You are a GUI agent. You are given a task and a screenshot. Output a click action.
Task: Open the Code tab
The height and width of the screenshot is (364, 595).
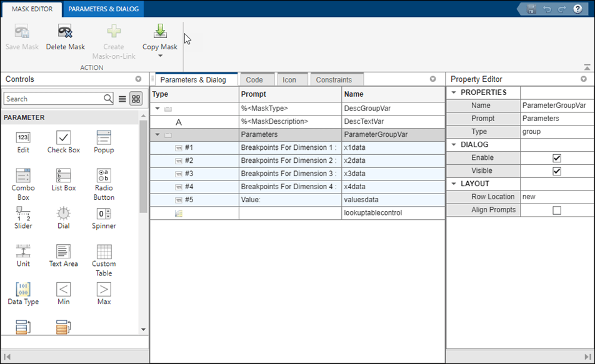click(254, 80)
